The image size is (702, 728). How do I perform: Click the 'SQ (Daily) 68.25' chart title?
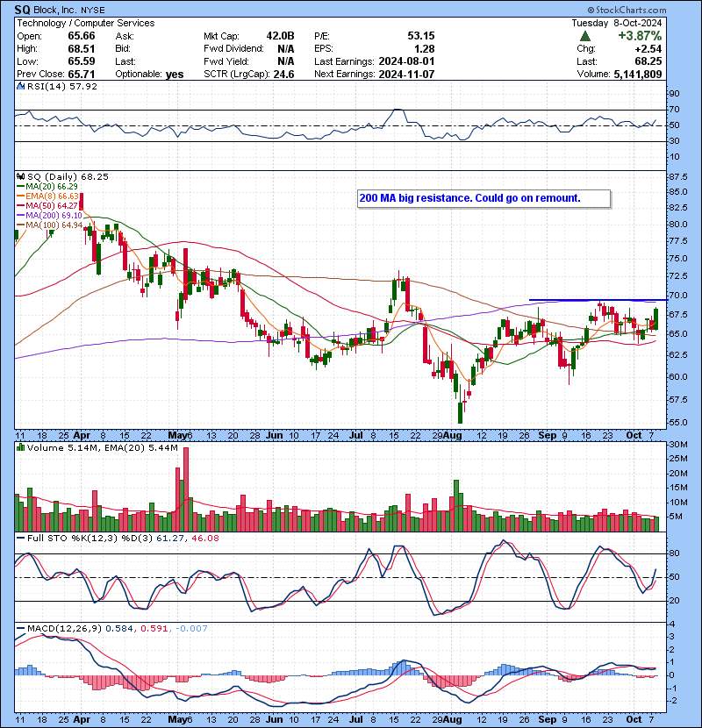click(68, 176)
